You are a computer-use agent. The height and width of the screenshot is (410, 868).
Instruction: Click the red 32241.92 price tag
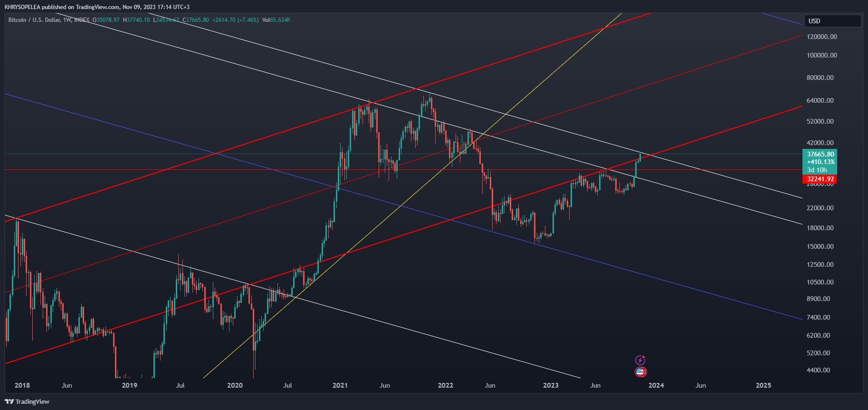pos(820,179)
